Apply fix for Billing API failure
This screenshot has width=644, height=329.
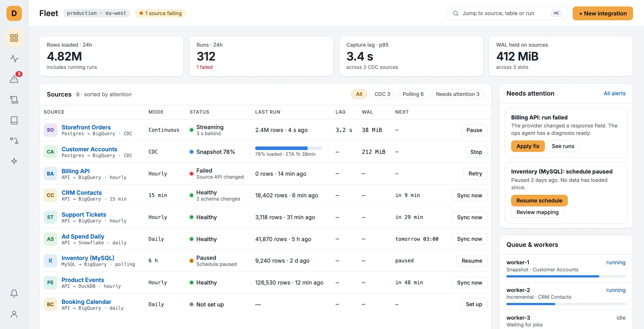coord(528,146)
